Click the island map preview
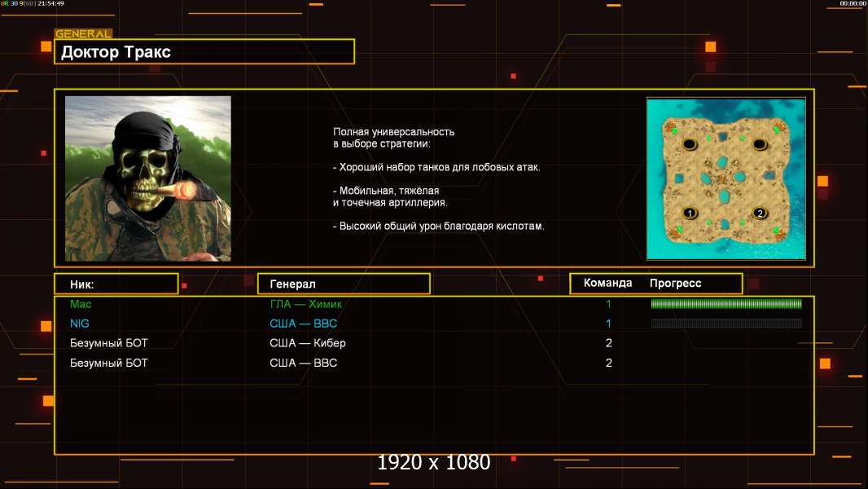The height and width of the screenshot is (489, 868). coord(726,178)
